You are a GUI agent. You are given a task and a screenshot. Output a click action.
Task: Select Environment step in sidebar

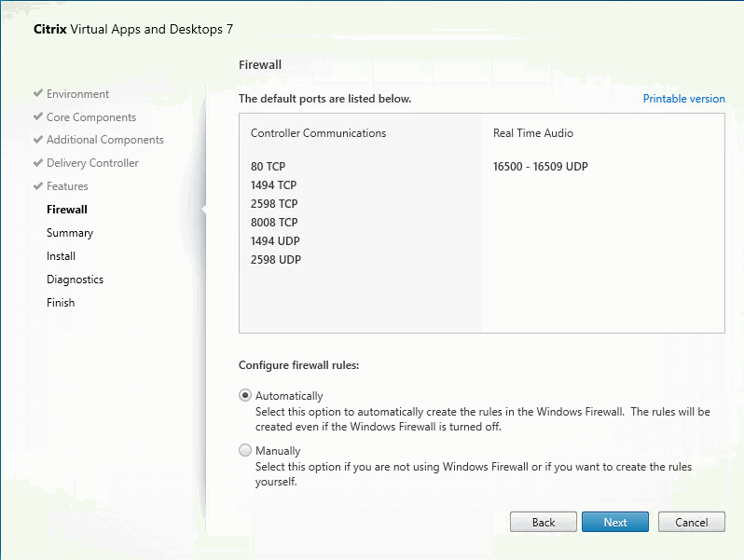[x=77, y=94]
